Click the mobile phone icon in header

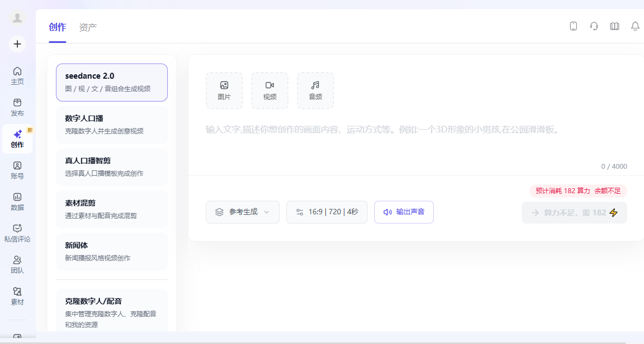coord(573,26)
